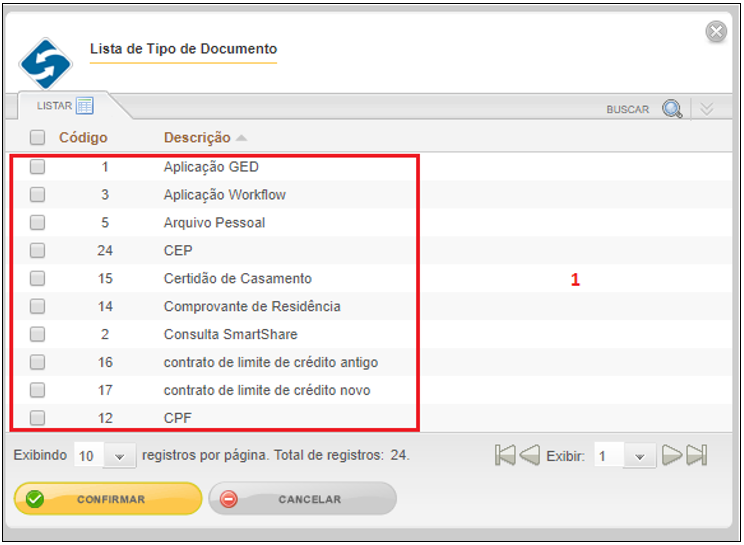Check the Arquivo Pessoal row checkbox
Image resolution: width=744 pixels, height=545 pixels.
37,222
